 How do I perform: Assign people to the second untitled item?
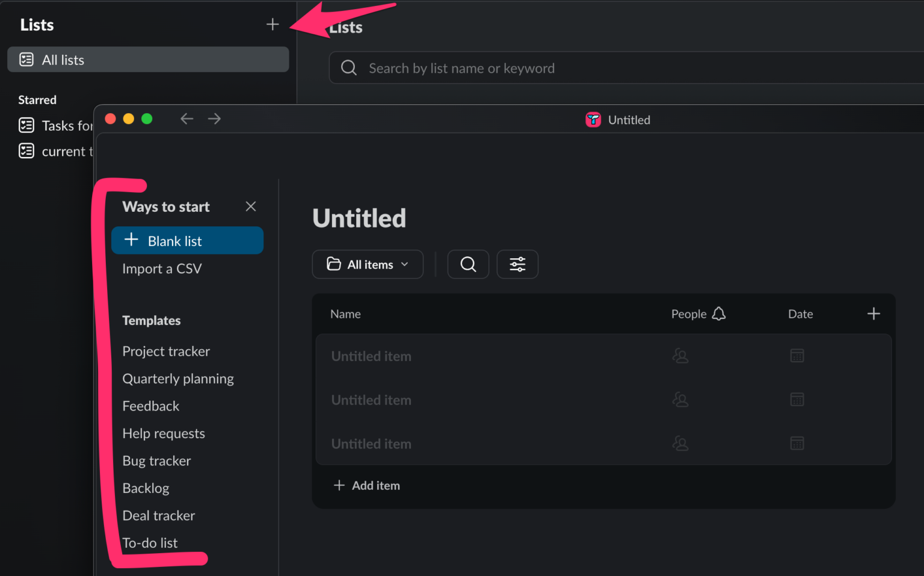pos(680,400)
